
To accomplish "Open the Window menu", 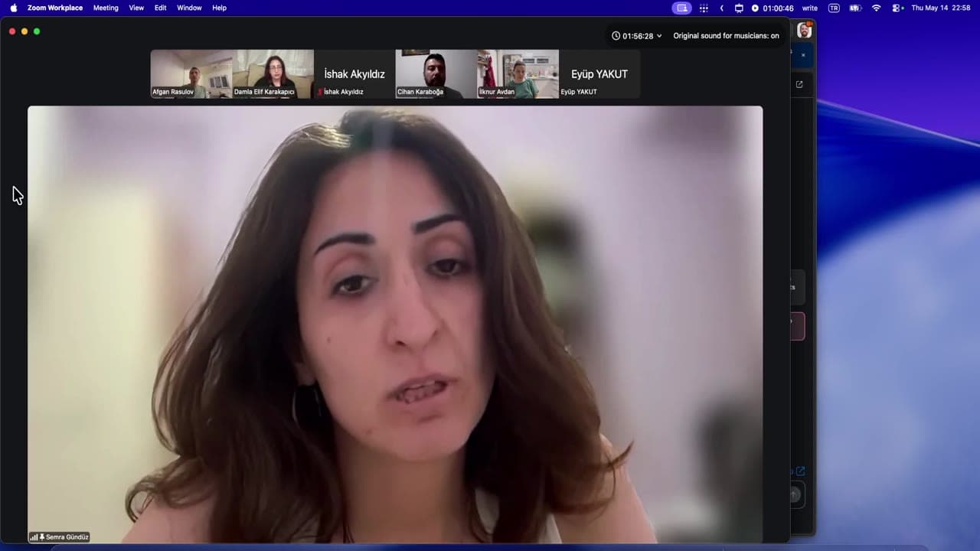I will click(189, 8).
